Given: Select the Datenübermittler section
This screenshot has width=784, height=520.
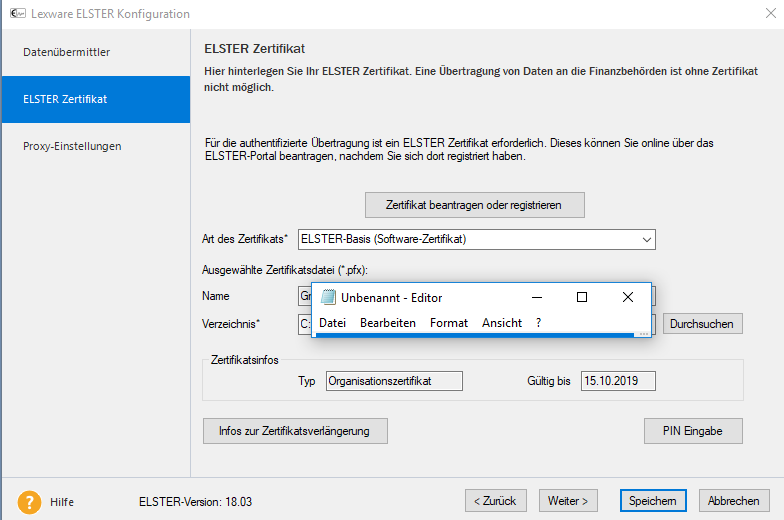Looking at the screenshot, I should coord(96,52).
